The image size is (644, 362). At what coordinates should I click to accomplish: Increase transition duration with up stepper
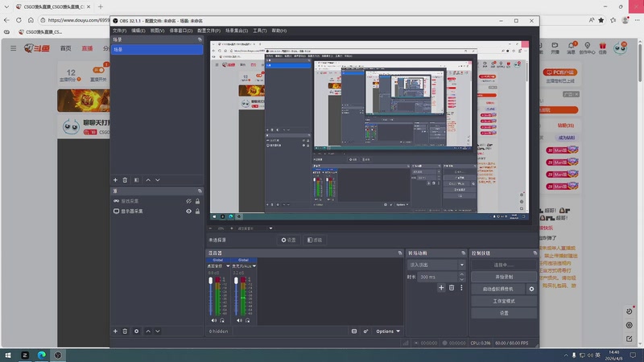point(461,274)
